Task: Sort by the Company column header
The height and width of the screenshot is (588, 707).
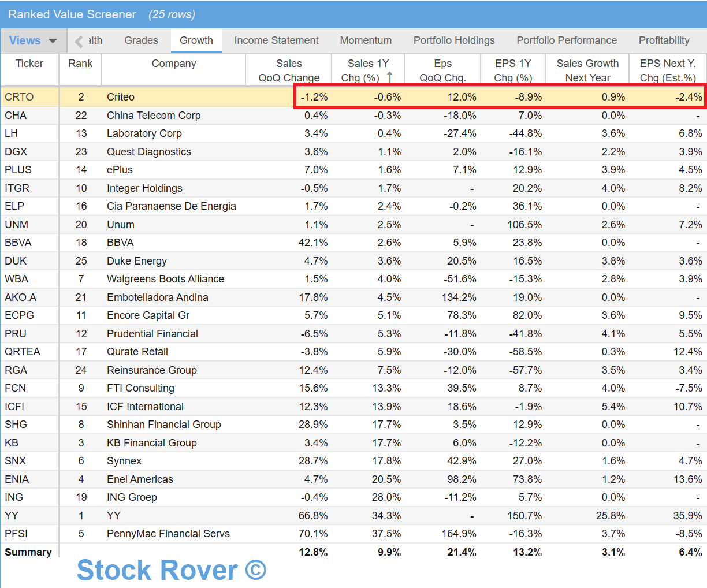Action: [173, 64]
